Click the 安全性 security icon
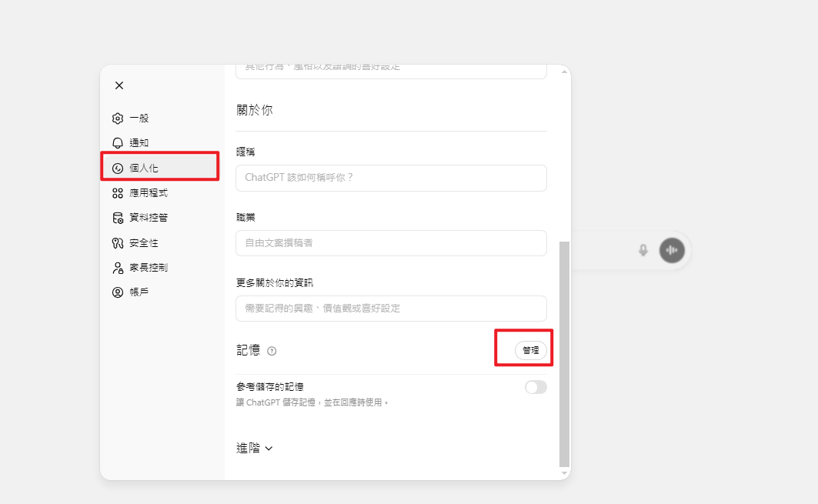The image size is (818, 504). coord(118,243)
